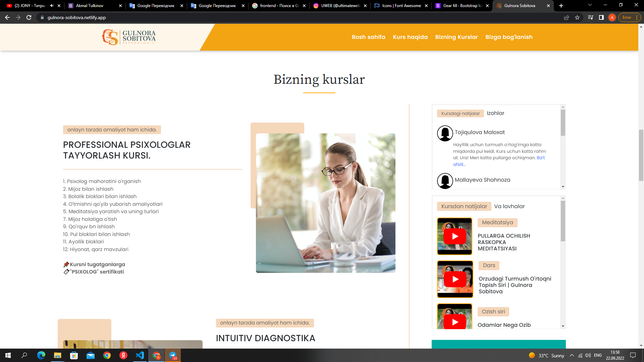
Task: Click the browser back arrow
Action: coord(7,17)
